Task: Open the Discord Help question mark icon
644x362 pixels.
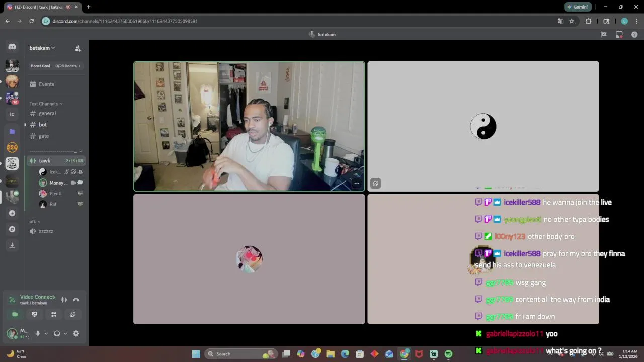Action: click(x=634, y=35)
